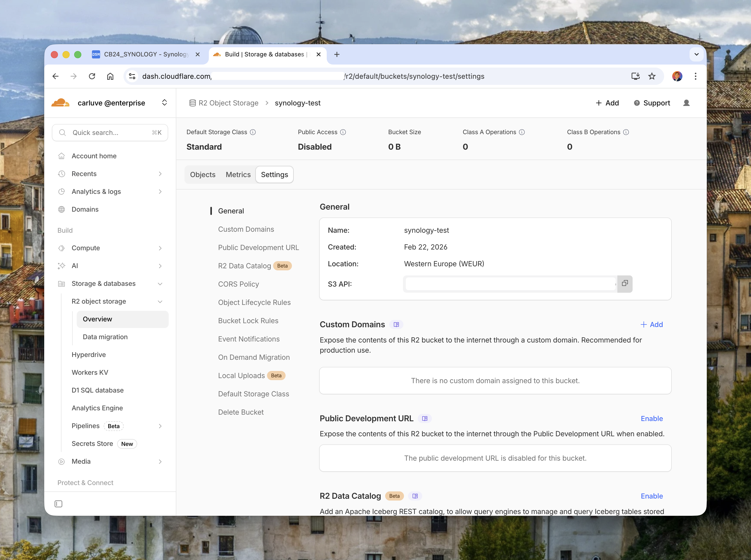751x560 pixels.
Task: Enable the Public Development URL
Action: coord(652,418)
